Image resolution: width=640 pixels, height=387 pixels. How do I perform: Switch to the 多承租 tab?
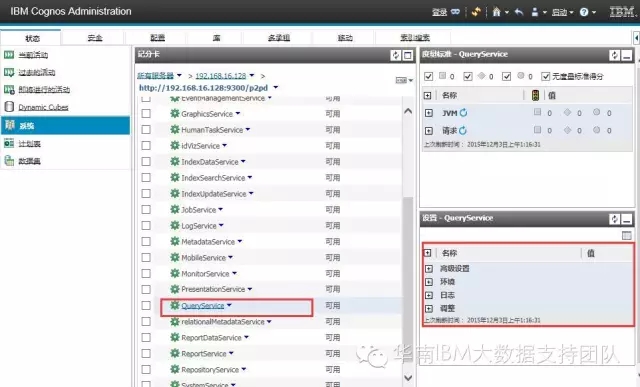coord(279,38)
